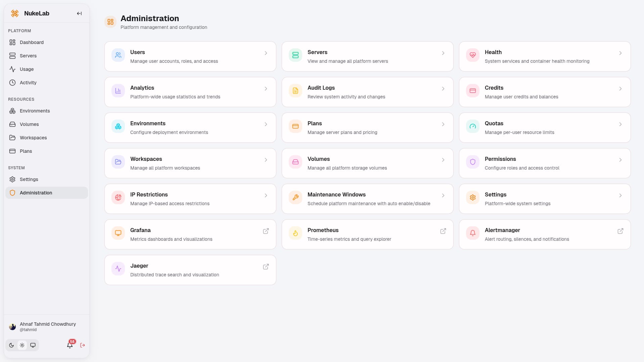Collapse the sidebar with the arrow icon
Image resolution: width=644 pixels, height=362 pixels.
79,13
